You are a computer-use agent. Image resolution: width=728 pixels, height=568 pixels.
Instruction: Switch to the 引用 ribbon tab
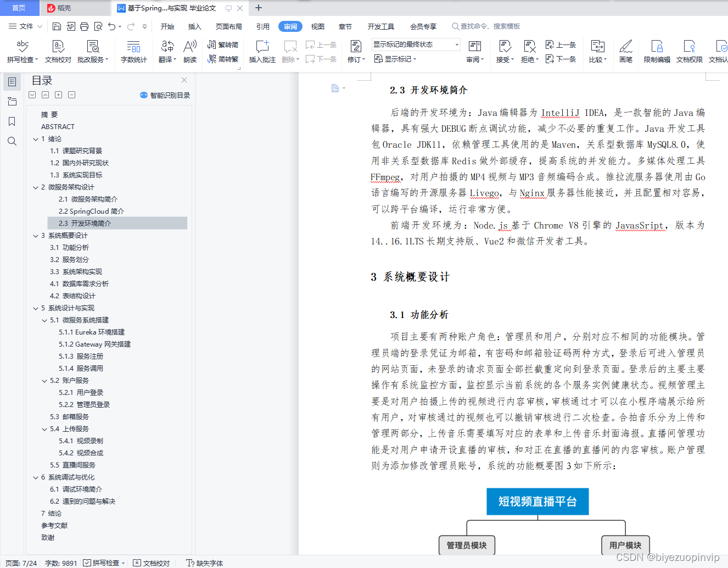pyautogui.click(x=263, y=26)
